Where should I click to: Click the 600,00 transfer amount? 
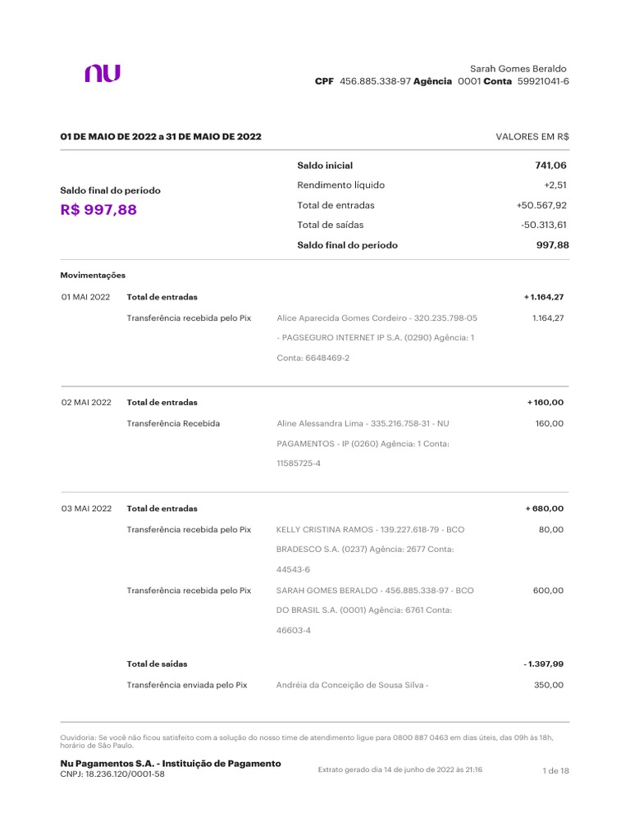548,591
